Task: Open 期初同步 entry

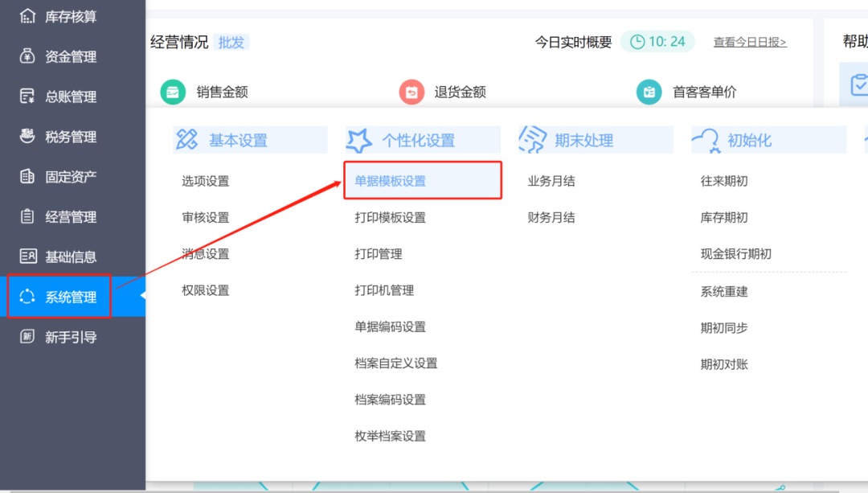Action: click(724, 328)
